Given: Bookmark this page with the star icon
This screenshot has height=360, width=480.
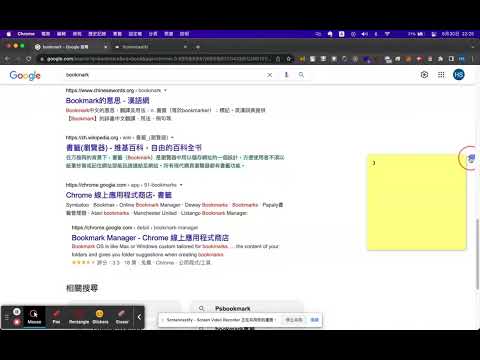Looking at the screenshot, I should 289,59.
